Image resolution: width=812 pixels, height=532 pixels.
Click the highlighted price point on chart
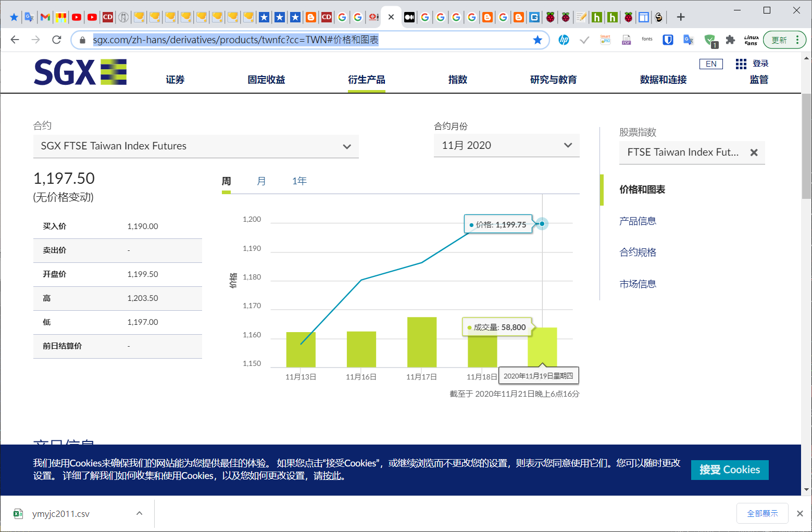[x=542, y=224]
